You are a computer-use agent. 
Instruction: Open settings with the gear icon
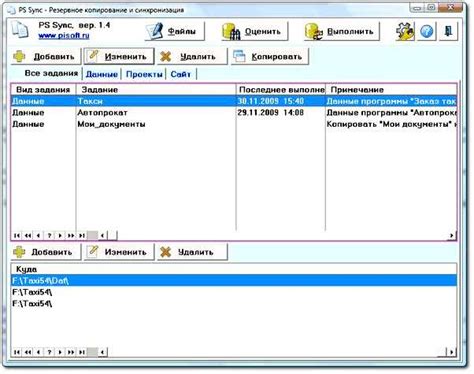pos(404,31)
